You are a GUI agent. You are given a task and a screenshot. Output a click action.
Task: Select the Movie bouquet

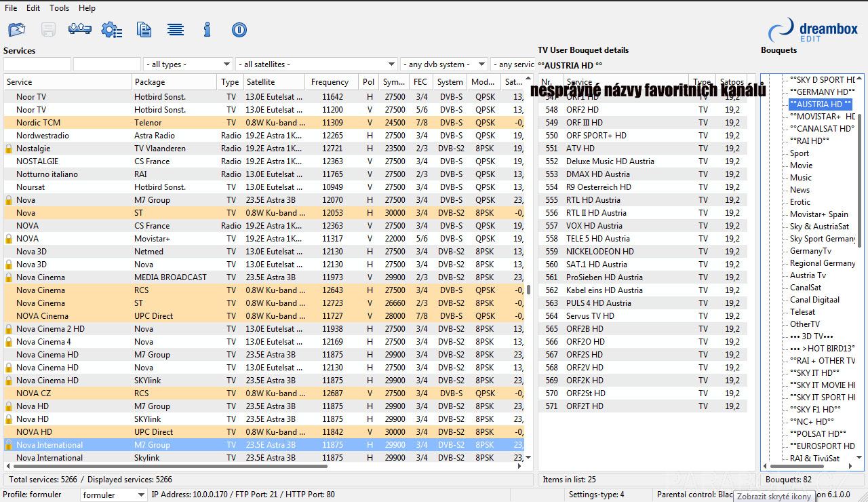801,166
